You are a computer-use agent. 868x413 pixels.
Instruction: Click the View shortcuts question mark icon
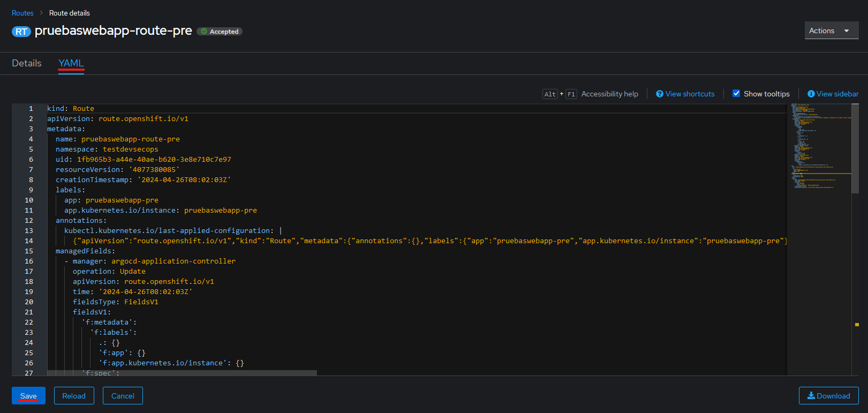pyautogui.click(x=660, y=94)
